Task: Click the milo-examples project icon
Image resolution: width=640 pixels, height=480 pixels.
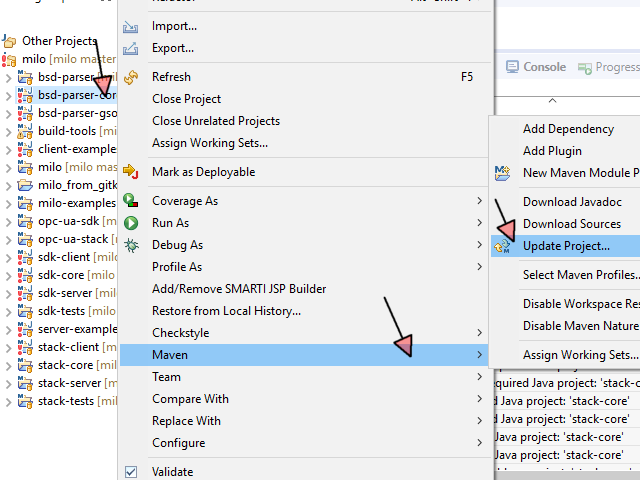Action: (x=25, y=203)
